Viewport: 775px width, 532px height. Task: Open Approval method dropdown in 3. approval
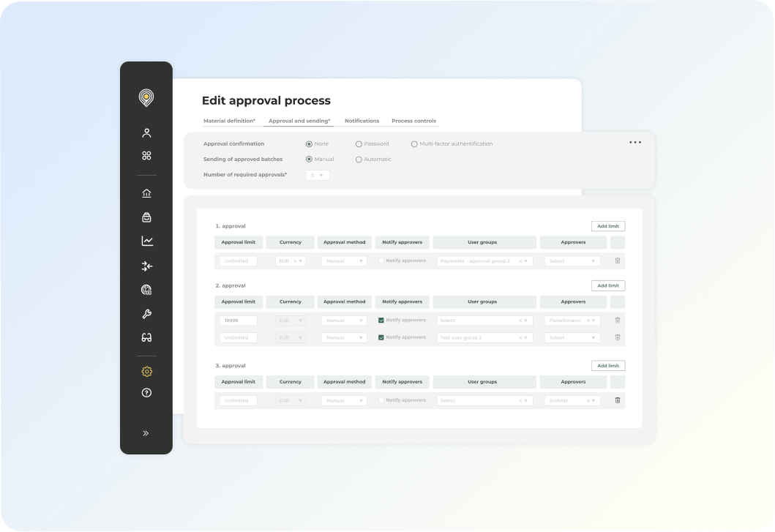(x=344, y=401)
